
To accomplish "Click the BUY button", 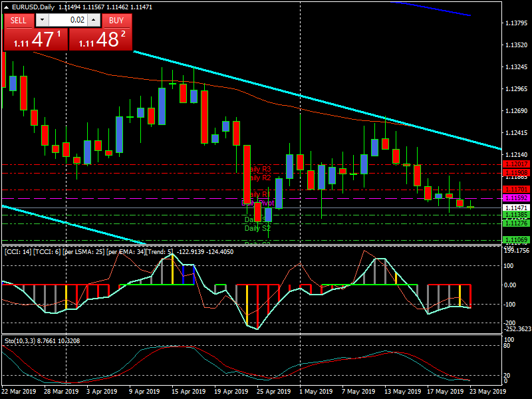I will coord(116,21).
